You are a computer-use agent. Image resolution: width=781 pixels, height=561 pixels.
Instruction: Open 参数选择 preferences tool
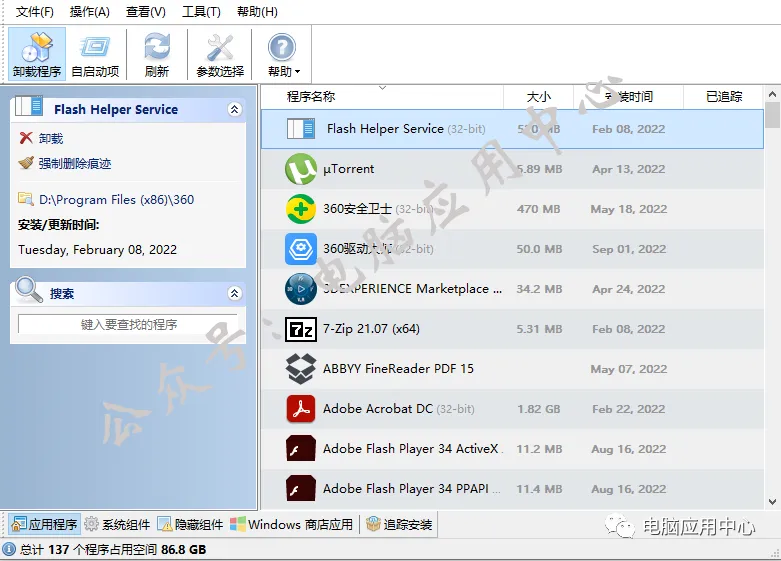[220, 54]
